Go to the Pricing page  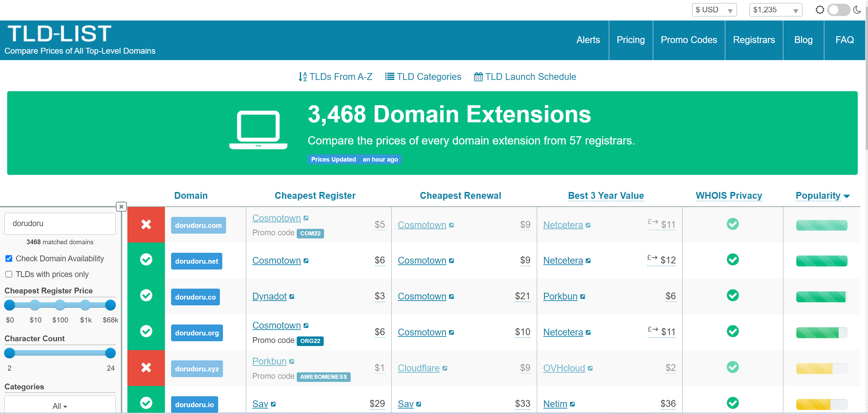tap(631, 40)
